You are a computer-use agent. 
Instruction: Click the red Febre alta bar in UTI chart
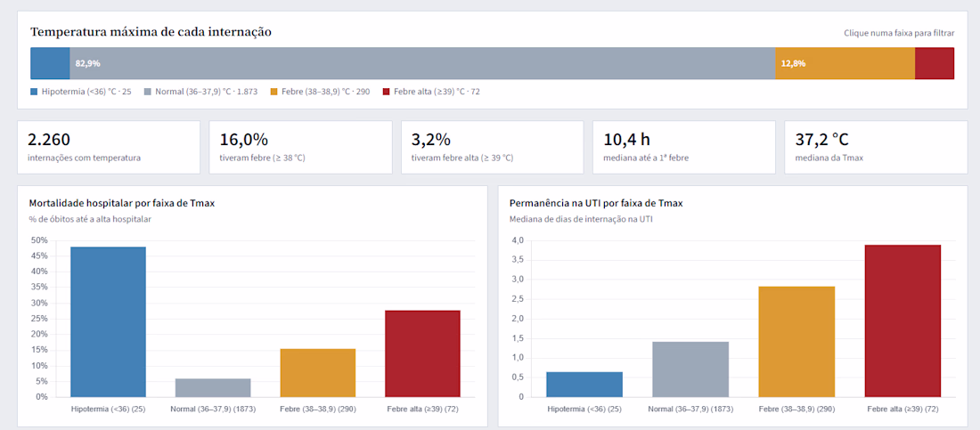click(903, 320)
